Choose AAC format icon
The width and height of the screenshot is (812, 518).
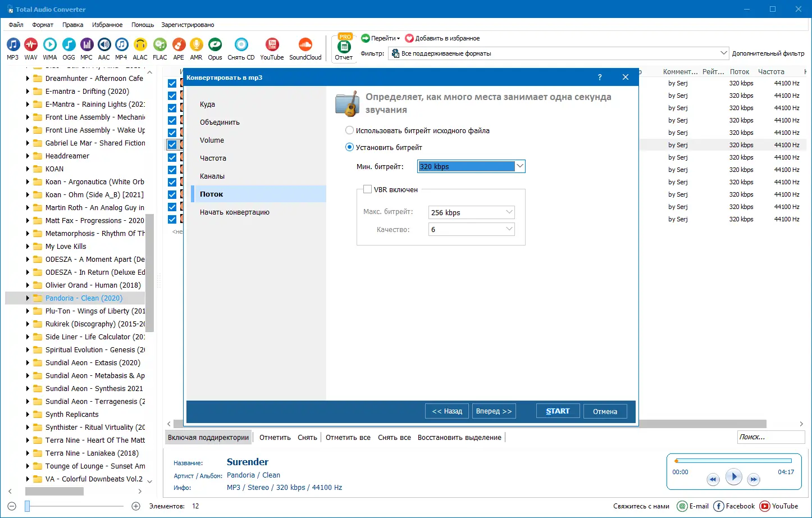tap(104, 45)
